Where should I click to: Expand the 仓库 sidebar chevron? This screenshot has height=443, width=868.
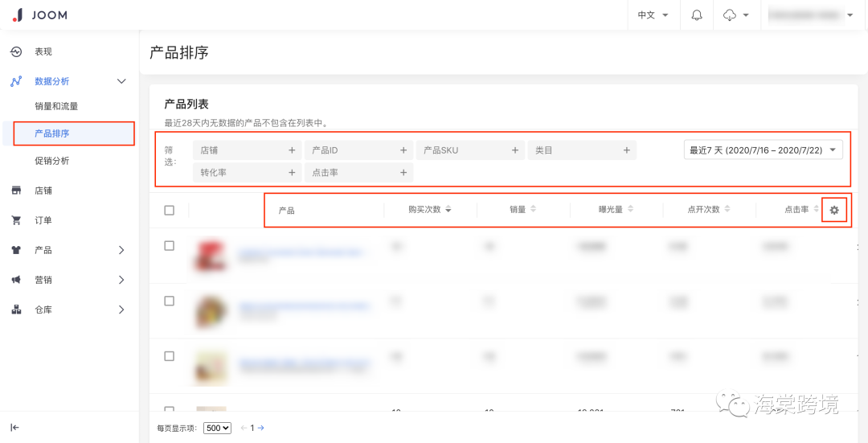pos(122,310)
